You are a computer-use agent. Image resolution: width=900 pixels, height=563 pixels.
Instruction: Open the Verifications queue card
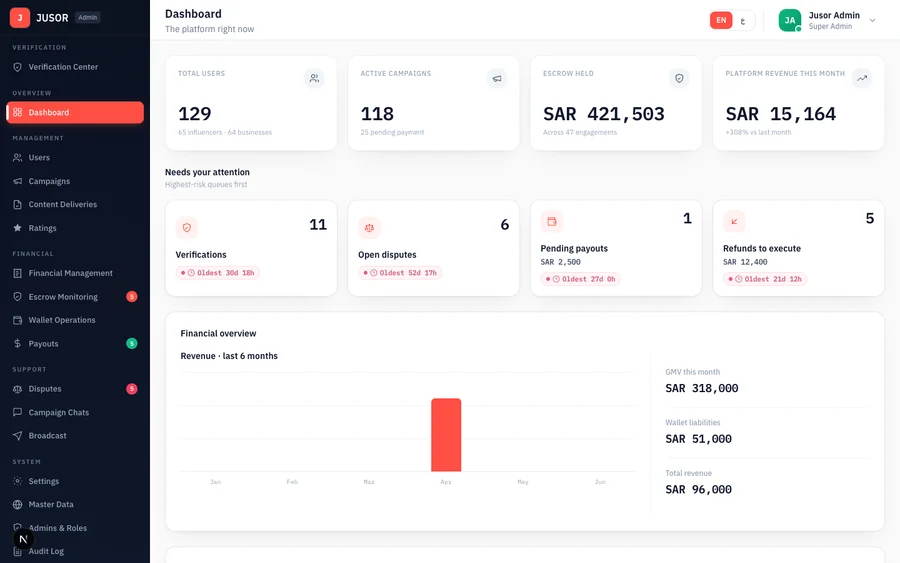tap(251, 249)
